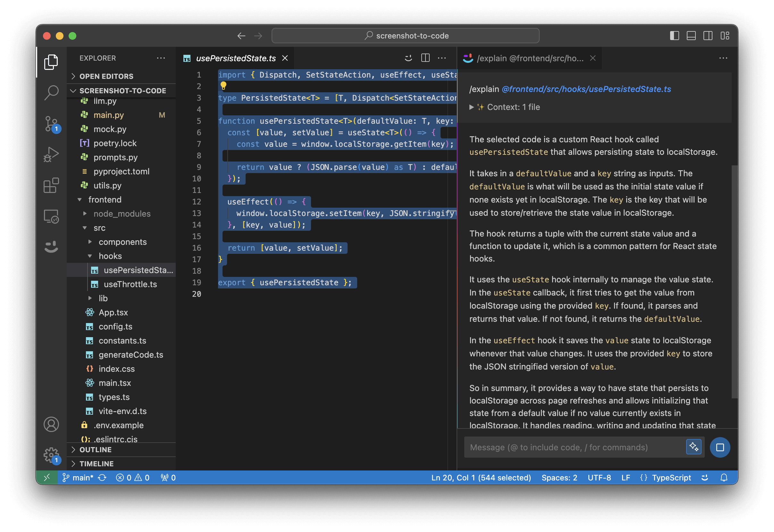Click the remote window status bar icon
This screenshot has width=774, height=532.
pos(47,478)
